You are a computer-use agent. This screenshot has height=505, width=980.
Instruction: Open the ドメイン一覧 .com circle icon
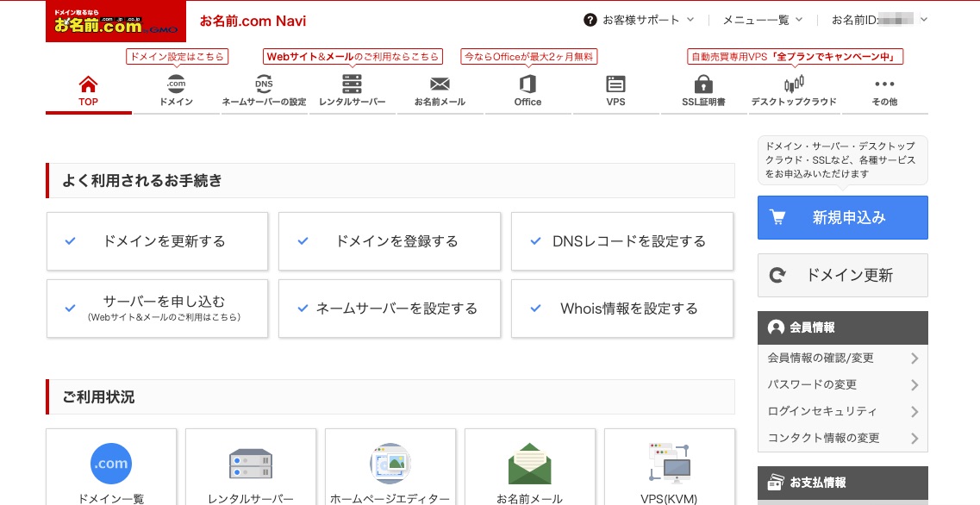click(111, 464)
